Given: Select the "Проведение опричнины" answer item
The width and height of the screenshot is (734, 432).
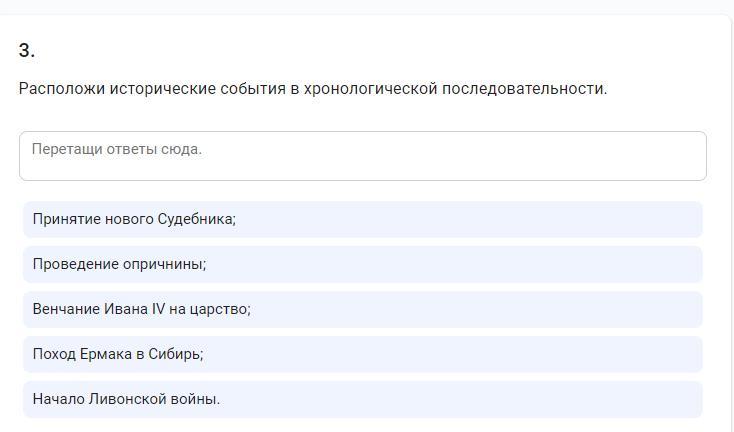Looking at the screenshot, I should tap(362, 264).
